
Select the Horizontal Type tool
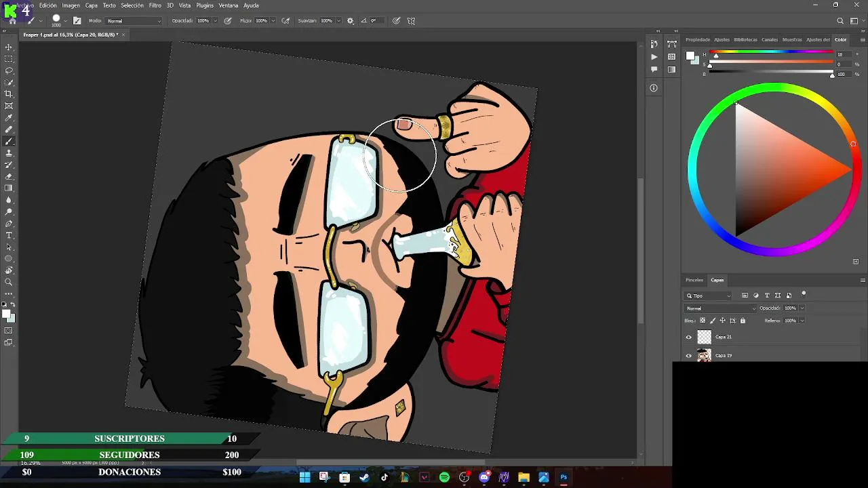9,235
